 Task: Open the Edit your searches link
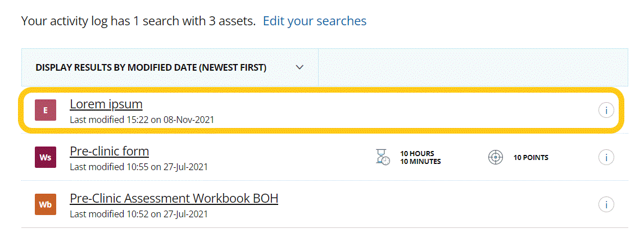coord(315,21)
